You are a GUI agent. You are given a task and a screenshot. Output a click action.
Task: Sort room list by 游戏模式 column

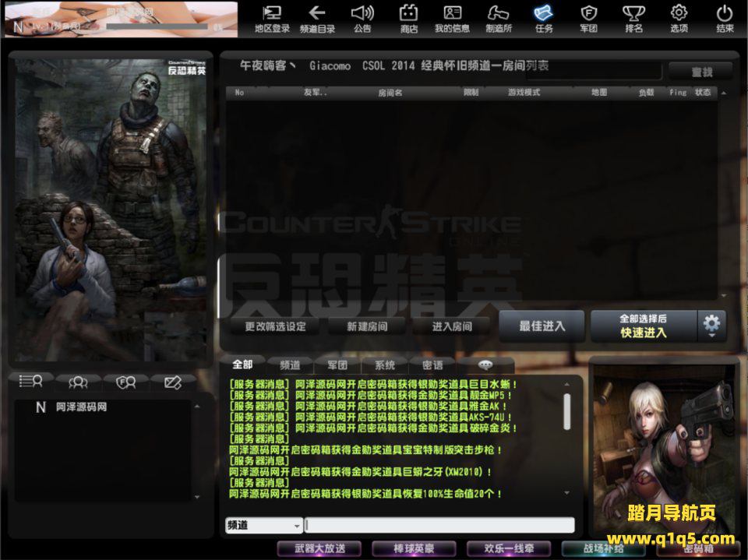pos(524,93)
